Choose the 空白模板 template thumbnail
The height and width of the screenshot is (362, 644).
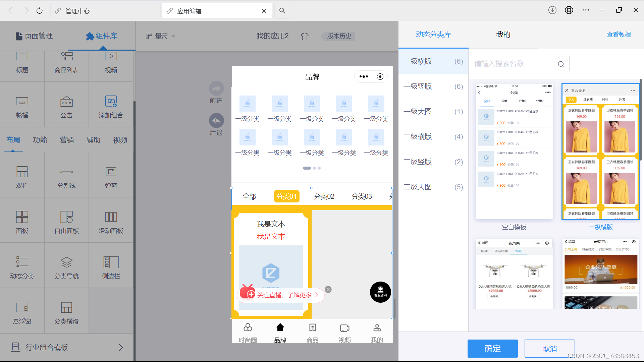coord(514,152)
